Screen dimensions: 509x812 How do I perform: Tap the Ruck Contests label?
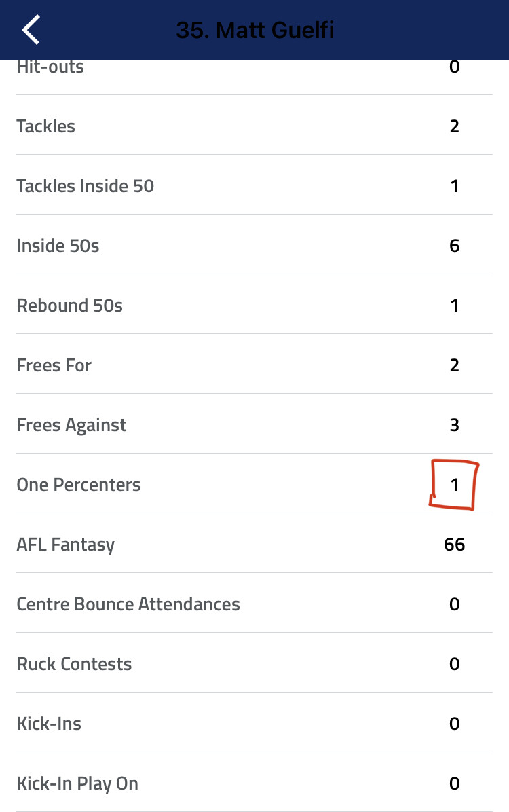(74, 664)
